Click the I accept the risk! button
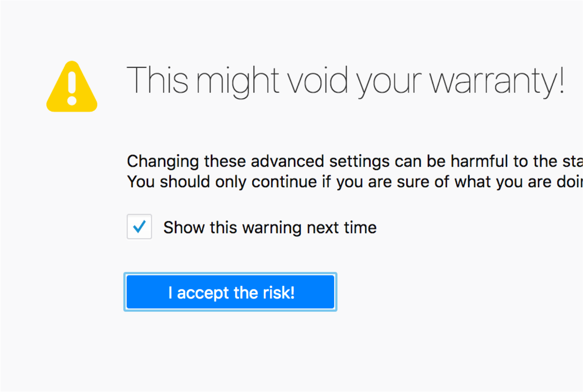 coord(230,292)
